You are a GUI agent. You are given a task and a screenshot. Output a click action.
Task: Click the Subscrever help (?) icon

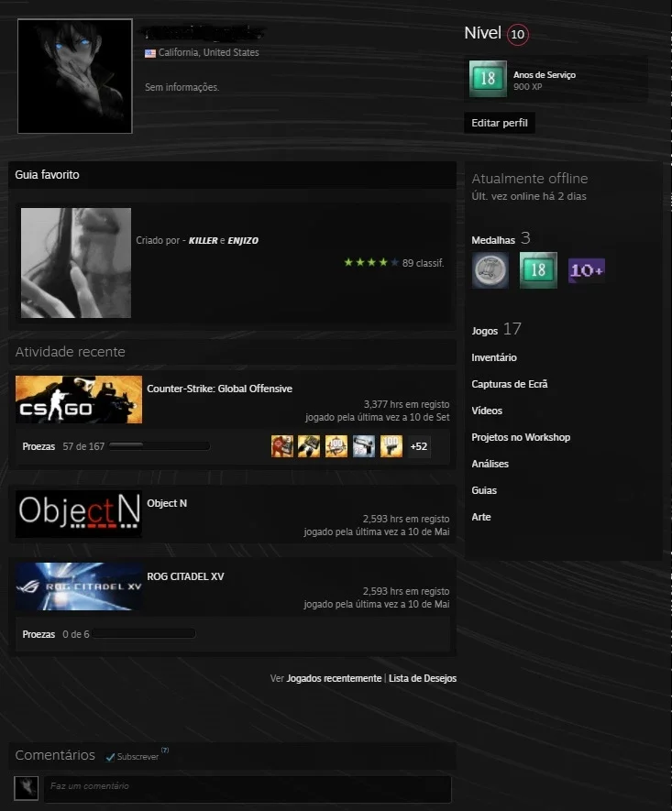pyautogui.click(x=164, y=750)
